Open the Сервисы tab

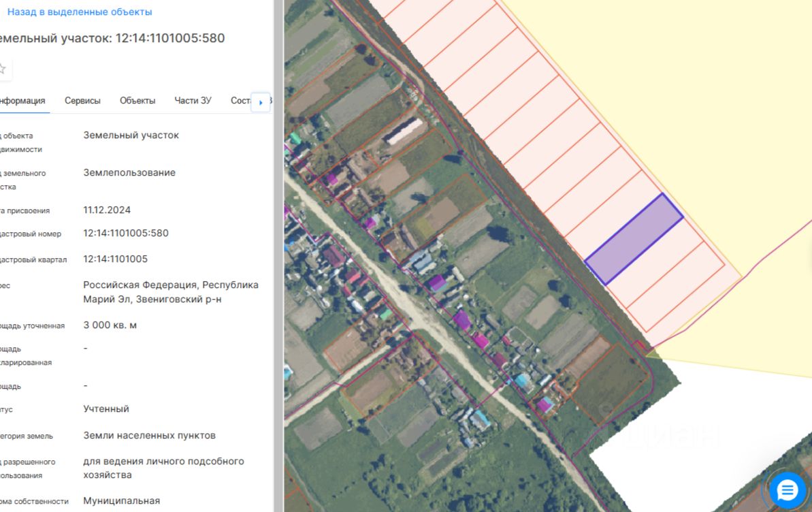click(82, 101)
